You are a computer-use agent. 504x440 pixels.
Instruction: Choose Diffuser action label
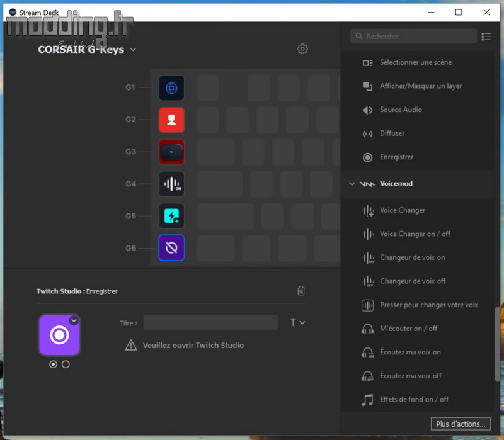[x=392, y=133]
